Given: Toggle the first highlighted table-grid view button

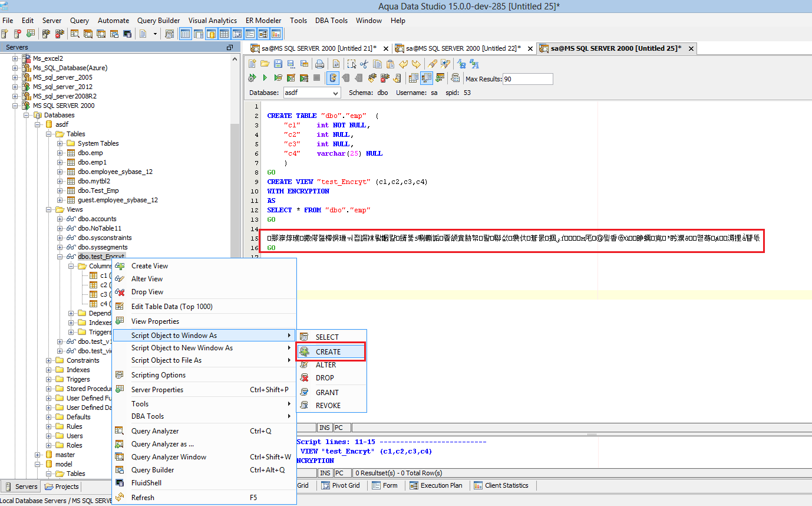Looking at the screenshot, I should [x=185, y=34].
